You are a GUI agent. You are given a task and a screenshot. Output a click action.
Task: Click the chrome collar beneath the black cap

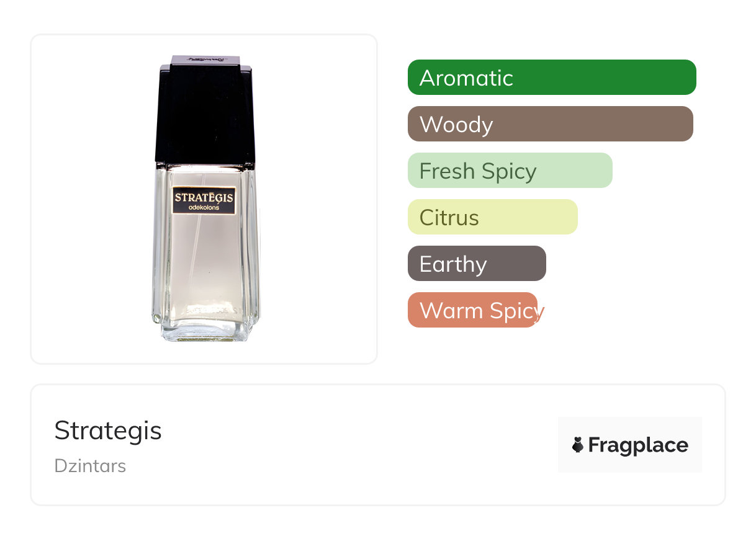point(205,165)
